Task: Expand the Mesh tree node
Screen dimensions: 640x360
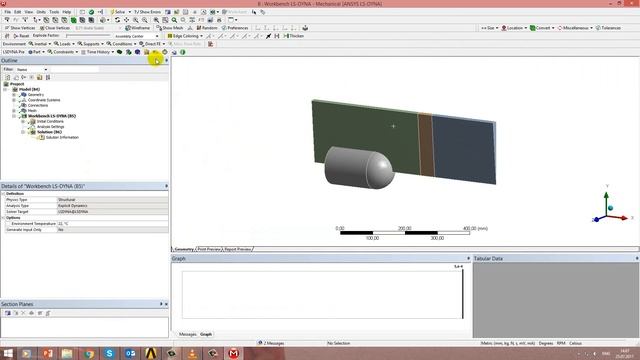Action: [14, 111]
